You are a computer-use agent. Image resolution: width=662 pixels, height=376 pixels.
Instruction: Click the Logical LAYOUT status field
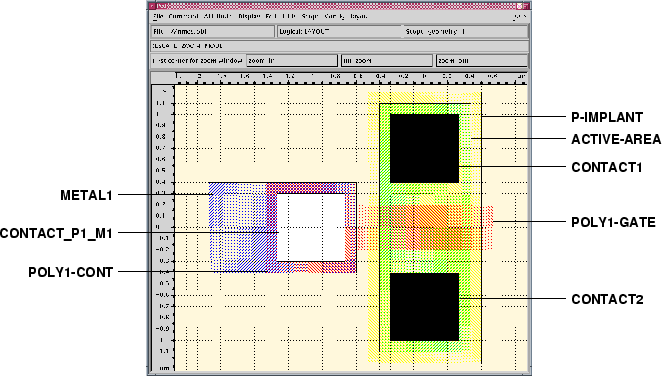[x=340, y=32]
